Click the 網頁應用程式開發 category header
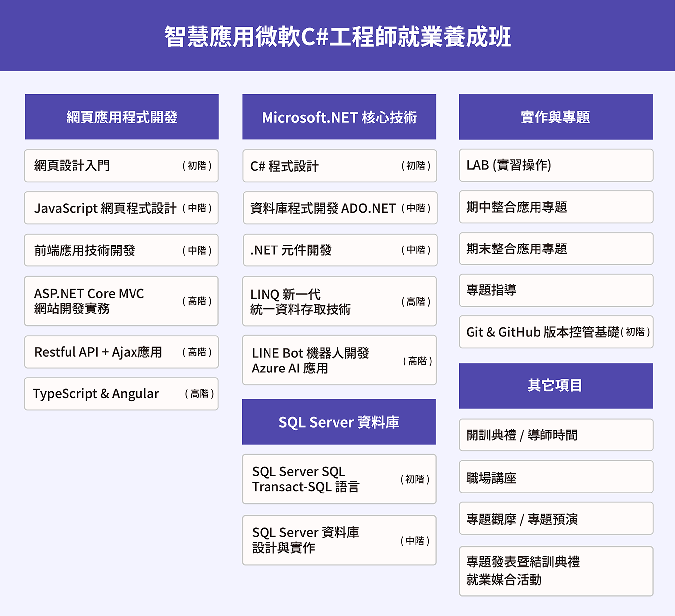The image size is (675, 616). point(122,117)
